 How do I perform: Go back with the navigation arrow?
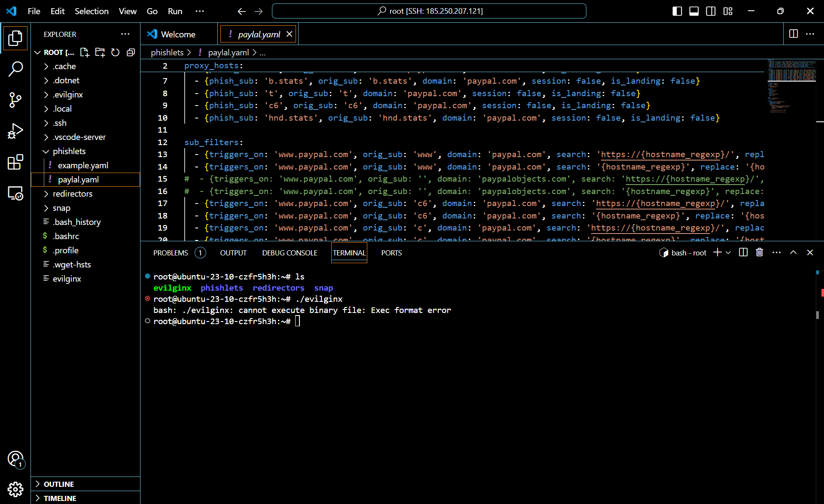(241, 11)
